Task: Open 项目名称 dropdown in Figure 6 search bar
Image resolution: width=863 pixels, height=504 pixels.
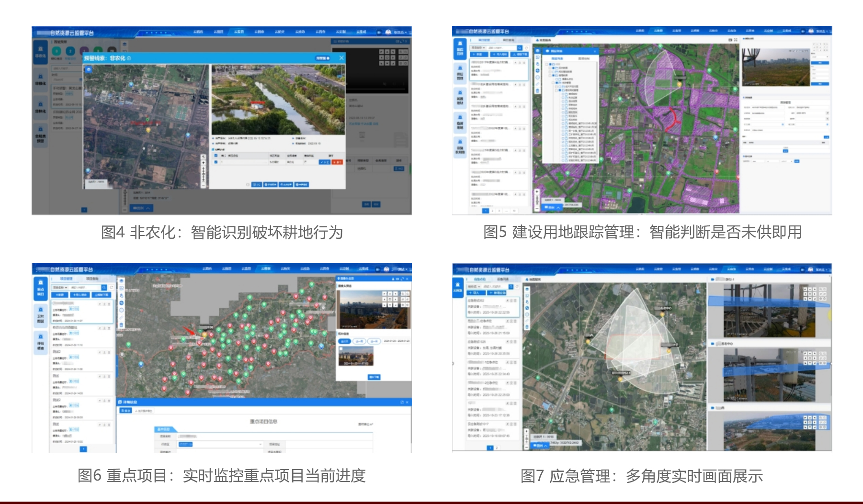Action: (60, 288)
